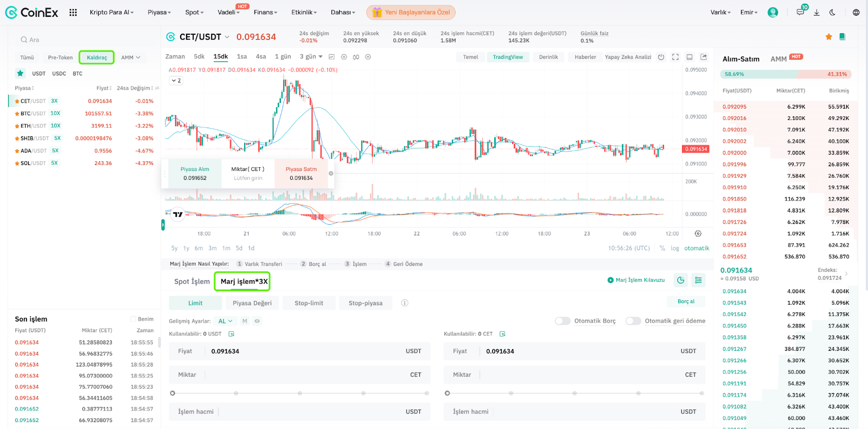Change chart type via line-chart icon
The height and width of the screenshot is (429, 868).
[x=331, y=56]
